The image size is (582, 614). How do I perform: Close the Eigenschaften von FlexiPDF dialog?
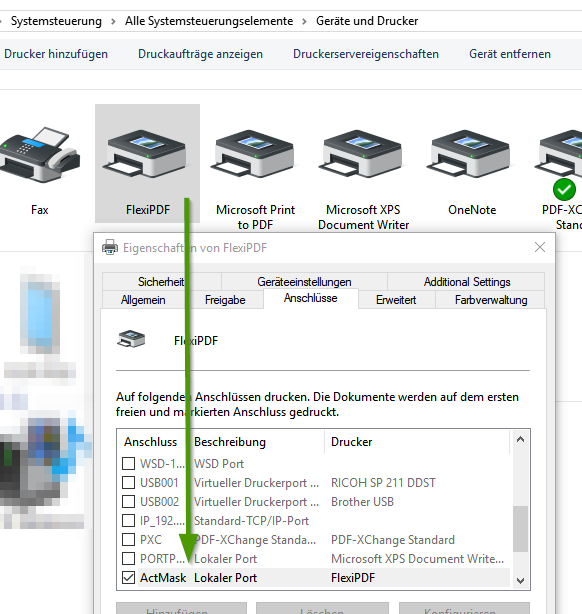(x=540, y=247)
